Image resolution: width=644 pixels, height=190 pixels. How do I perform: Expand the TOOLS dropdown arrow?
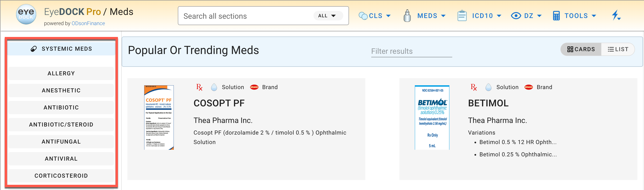[594, 16]
